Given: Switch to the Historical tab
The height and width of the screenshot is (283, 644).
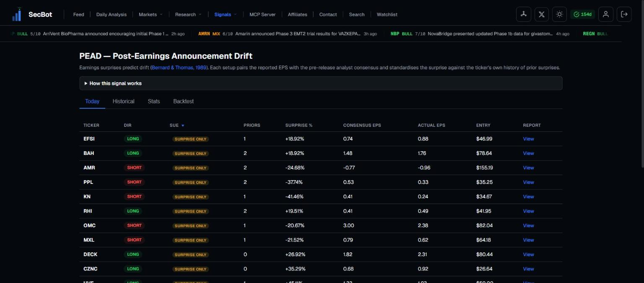Looking at the screenshot, I should click(123, 101).
